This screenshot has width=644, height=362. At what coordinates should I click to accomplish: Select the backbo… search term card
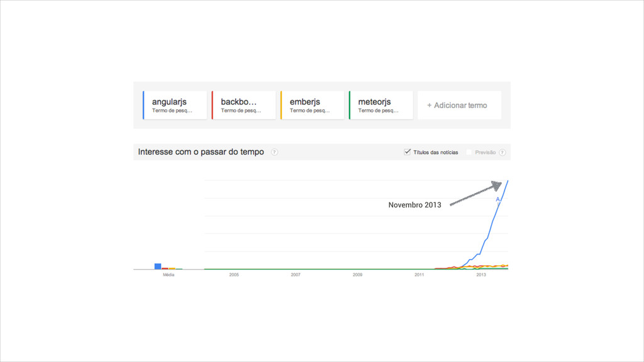(x=243, y=106)
